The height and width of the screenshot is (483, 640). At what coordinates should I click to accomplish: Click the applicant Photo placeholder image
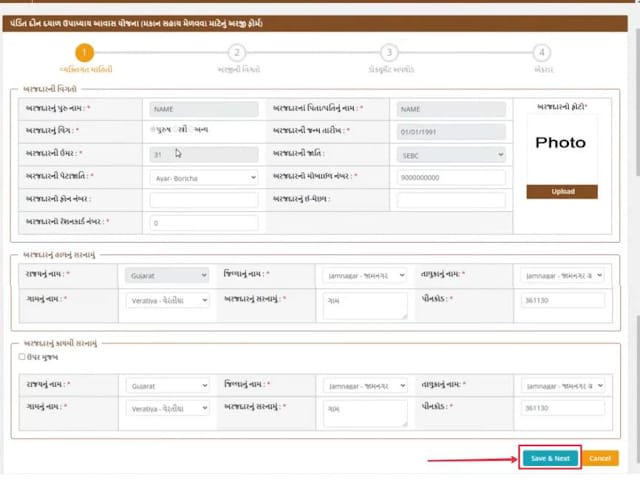[x=561, y=143]
